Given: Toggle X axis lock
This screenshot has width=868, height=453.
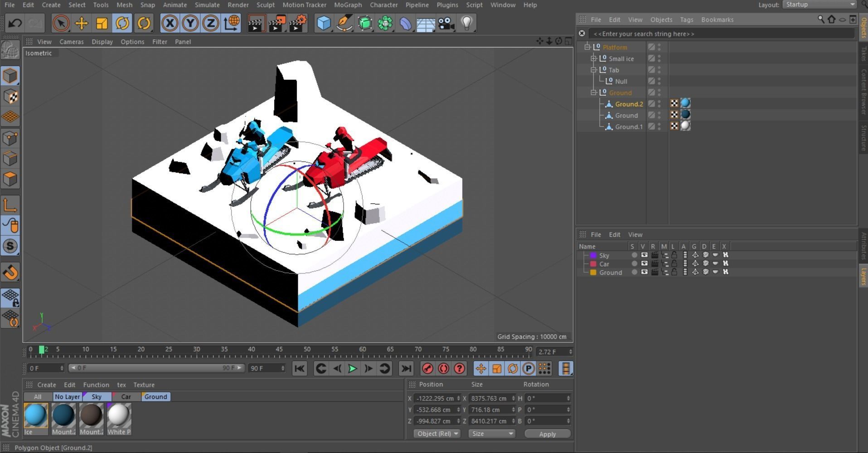Looking at the screenshot, I should click(170, 23).
